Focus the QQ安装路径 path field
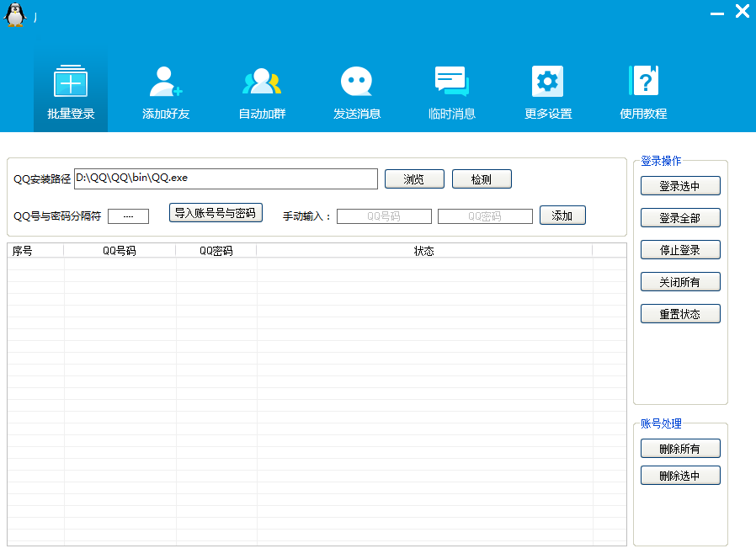Image resolution: width=756 pixels, height=559 pixels. point(226,179)
